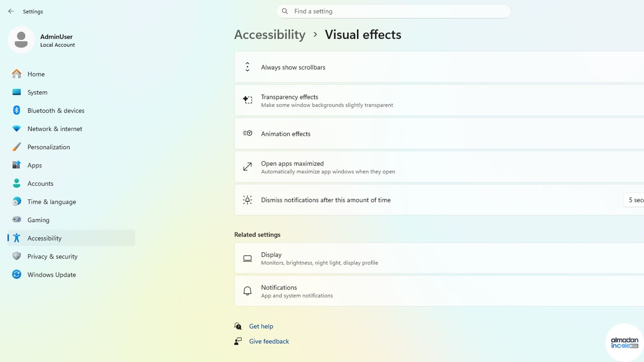Viewport: 644px width, 362px height.
Task: Open Notifications related settings
Action: [x=439, y=291]
